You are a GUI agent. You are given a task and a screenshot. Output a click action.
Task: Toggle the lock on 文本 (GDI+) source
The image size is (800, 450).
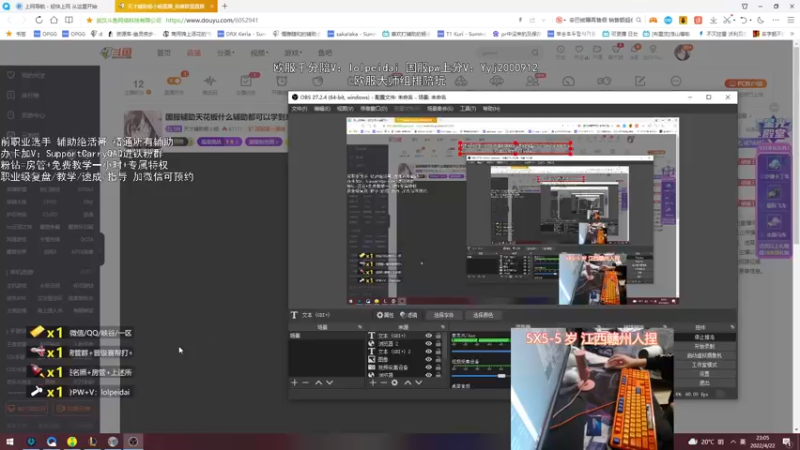(438, 336)
